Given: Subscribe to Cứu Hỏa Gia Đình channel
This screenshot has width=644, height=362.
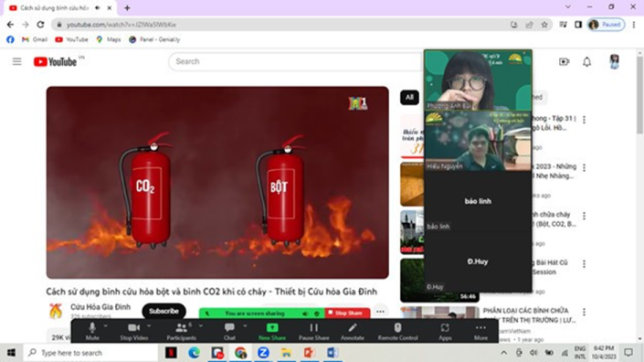Looking at the screenshot, I should (164, 311).
